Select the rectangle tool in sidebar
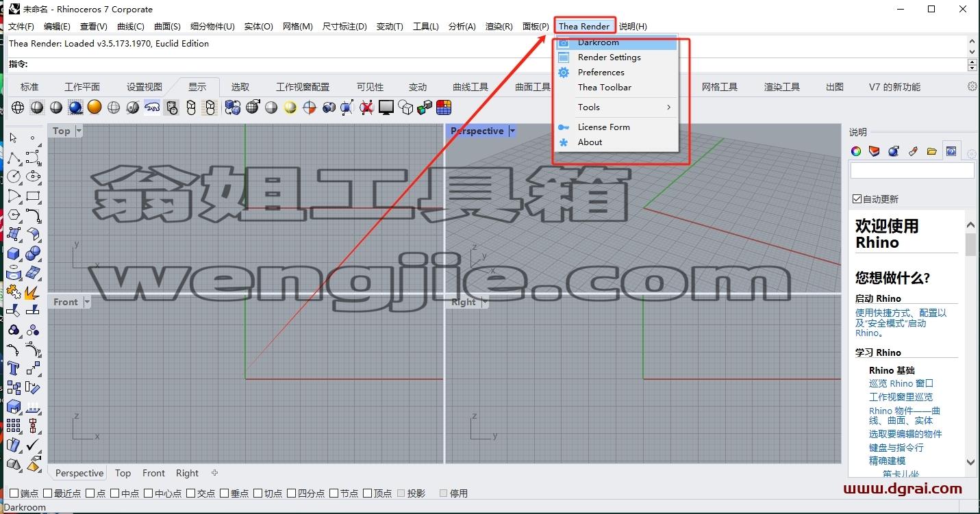The image size is (980, 514). pyautogui.click(x=32, y=196)
